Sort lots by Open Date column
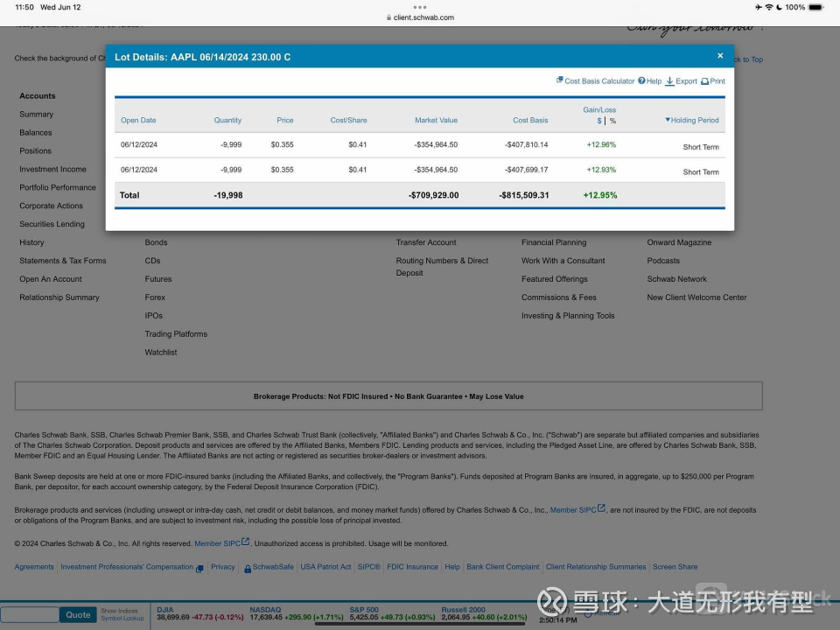The image size is (840, 630). [138, 121]
